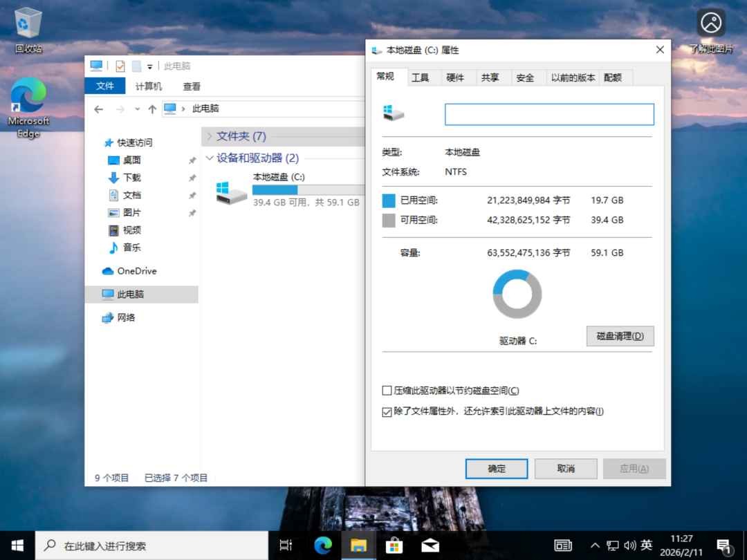Click the drive label text field

point(549,114)
